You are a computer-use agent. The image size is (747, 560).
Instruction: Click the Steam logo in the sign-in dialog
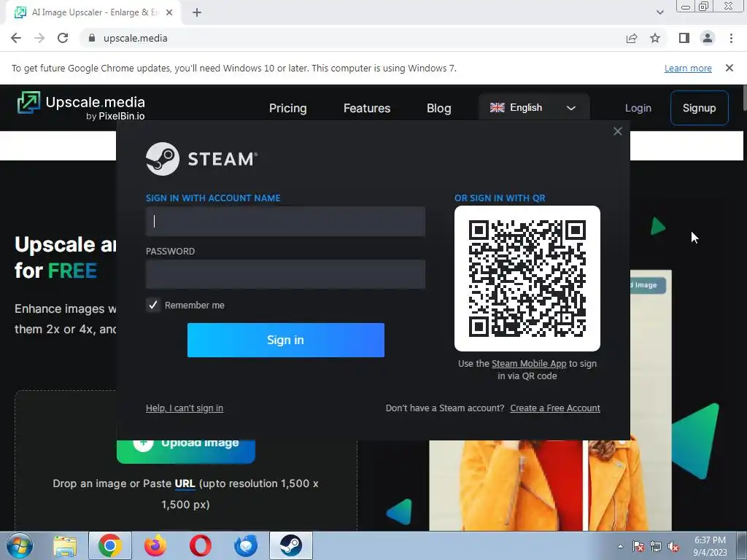(x=201, y=159)
